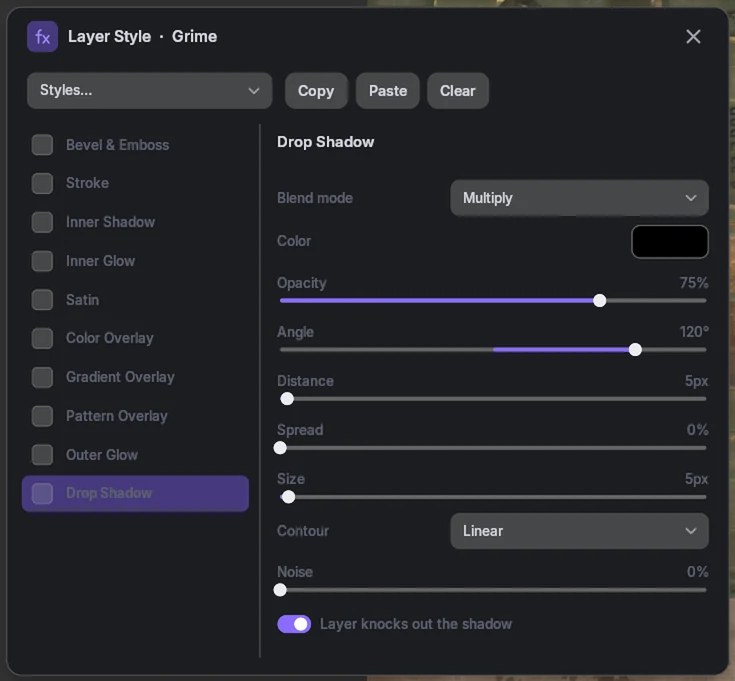Click the Noise slider handle
735x681 pixels.
point(280,590)
